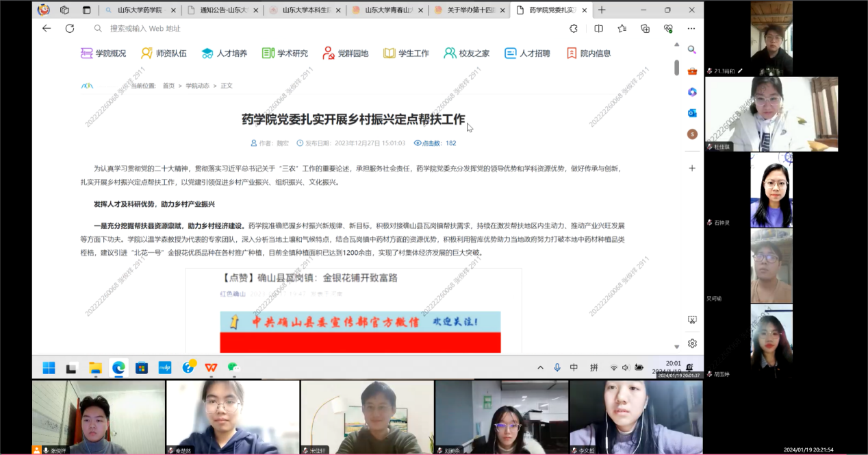
Task: Open Edge sidebar search magnifier icon
Action: (692, 50)
